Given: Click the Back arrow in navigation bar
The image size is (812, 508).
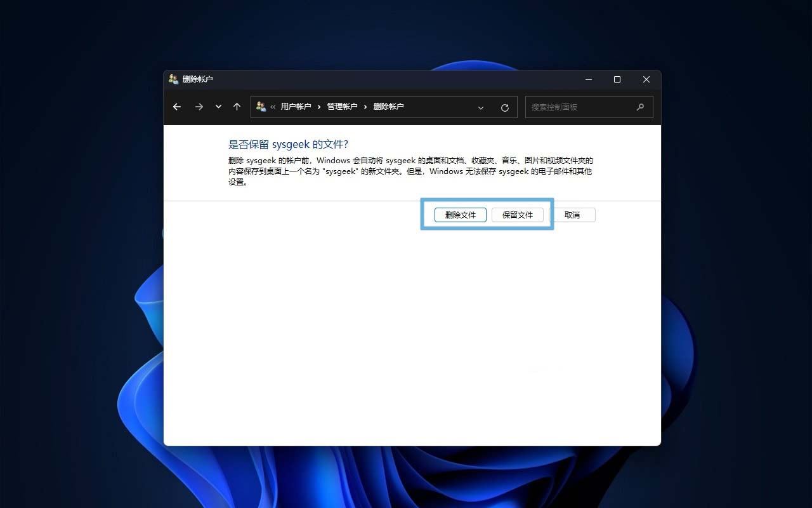Looking at the screenshot, I should (x=177, y=107).
